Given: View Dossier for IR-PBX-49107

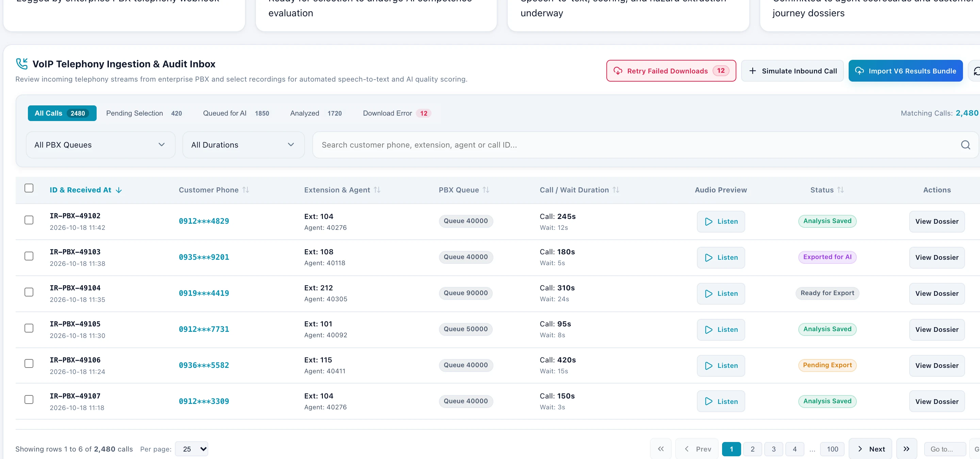Looking at the screenshot, I should click(937, 401).
